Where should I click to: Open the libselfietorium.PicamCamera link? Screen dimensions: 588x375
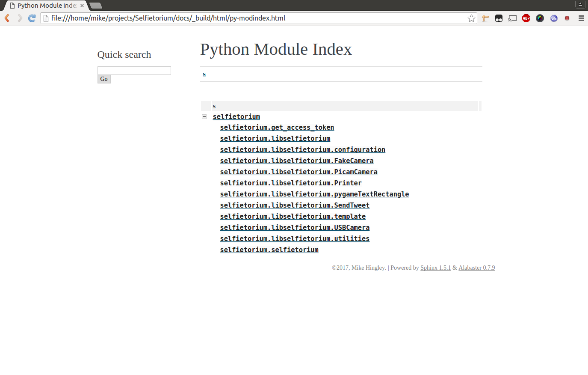tap(299, 172)
